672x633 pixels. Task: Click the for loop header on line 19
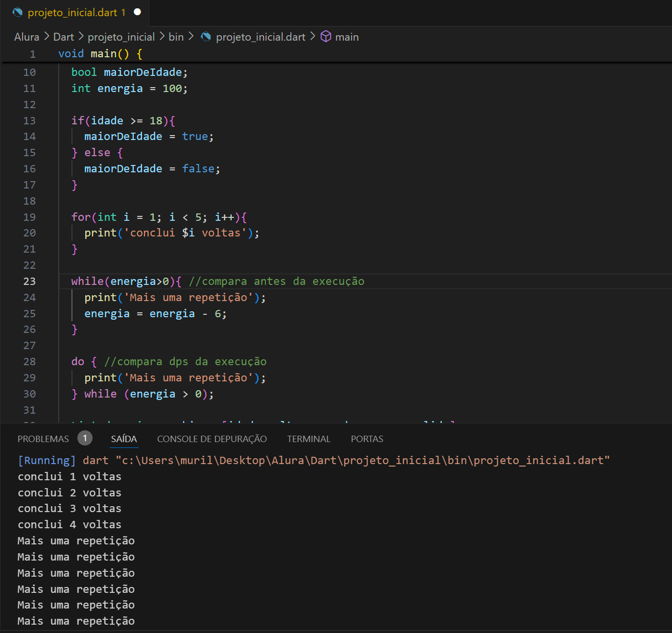pyautogui.click(x=159, y=217)
